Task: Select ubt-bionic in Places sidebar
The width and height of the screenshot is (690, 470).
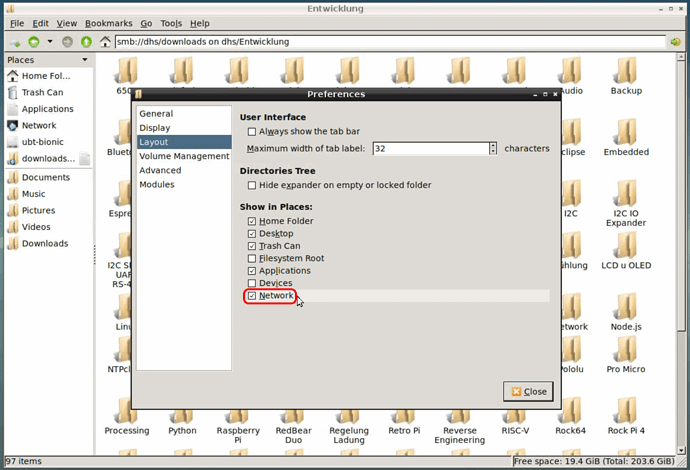Action: (x=48, y=142)
